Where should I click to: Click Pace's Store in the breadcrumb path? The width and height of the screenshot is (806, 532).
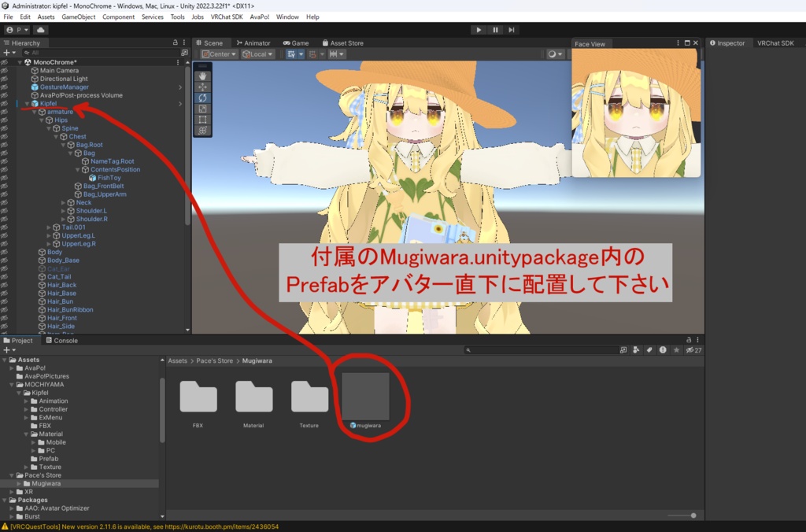(x=214, y=361)
